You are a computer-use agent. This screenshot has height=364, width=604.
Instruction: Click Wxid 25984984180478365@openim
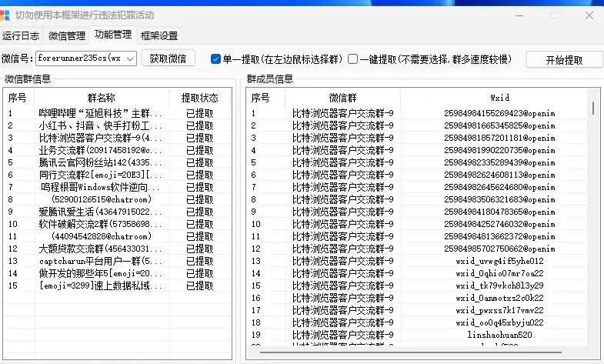499,212
